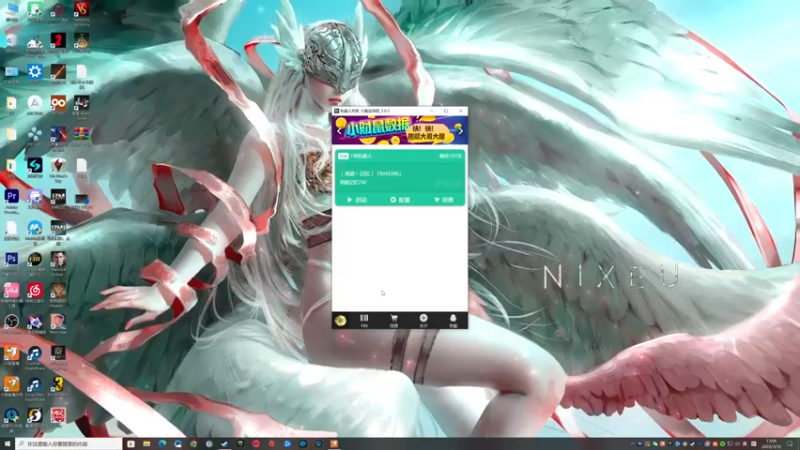Click the 启动 start button on robot card
Screen dimensions: 800x450
click(357, 199)
